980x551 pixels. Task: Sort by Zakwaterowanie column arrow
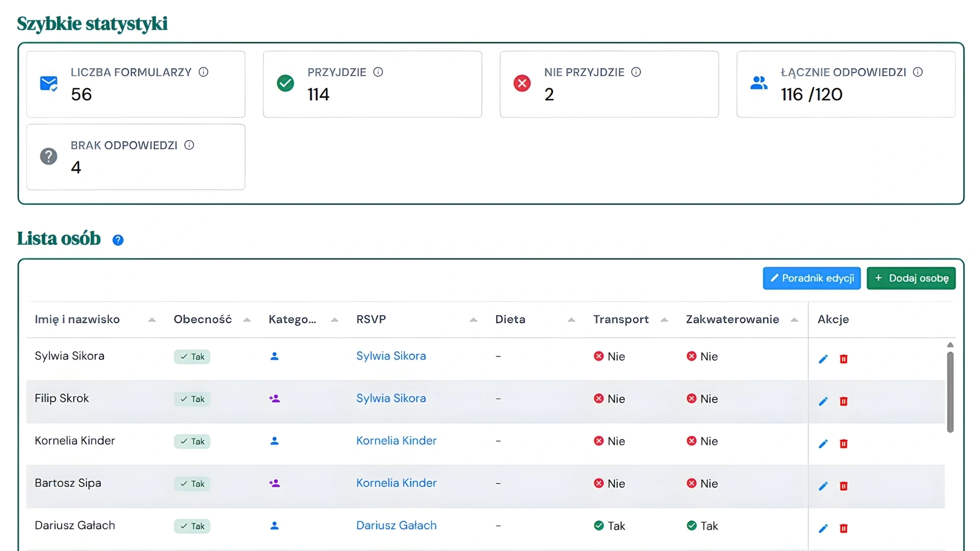pos(794,320)
